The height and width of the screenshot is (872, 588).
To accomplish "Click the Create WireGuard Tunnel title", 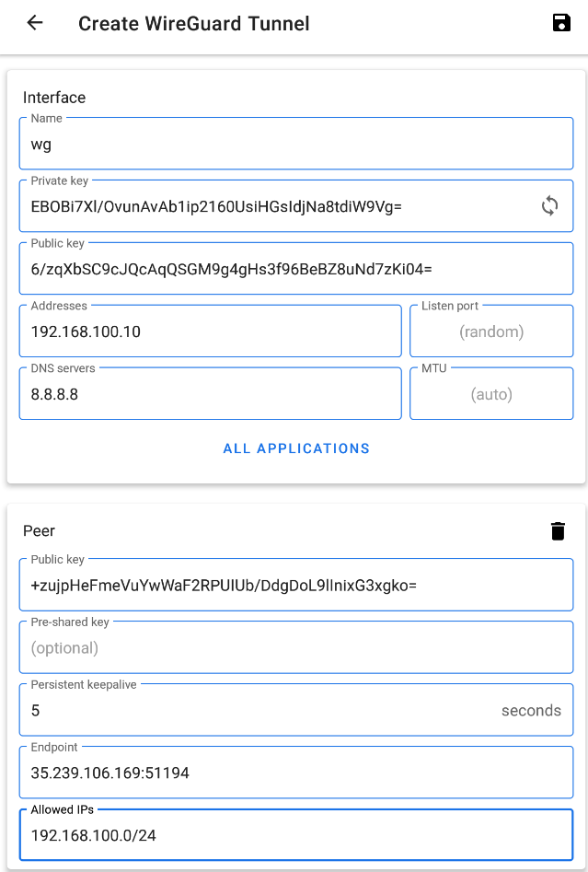I will pos(194,24).
